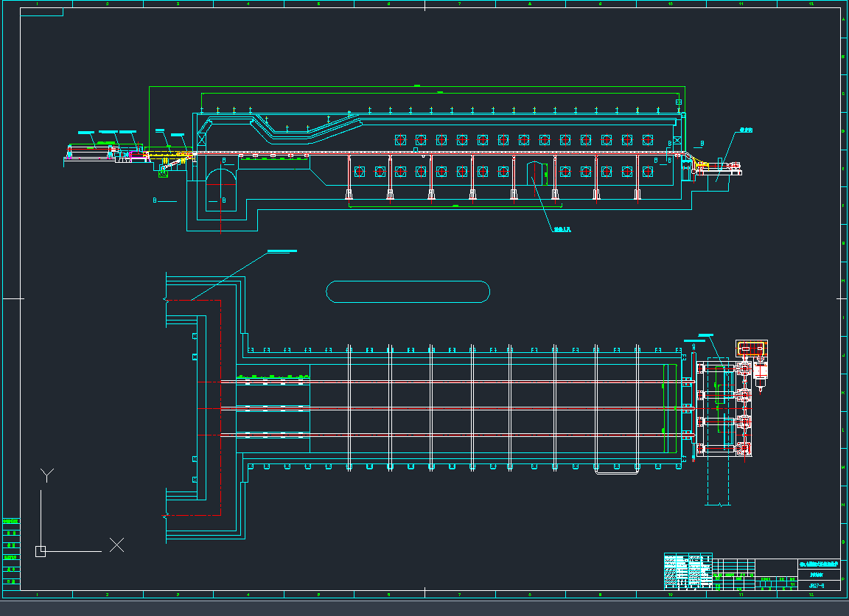Select the first square port in upper row
The width and height of the screenshot is (849, 616).
pyautogui.click(x=400, y=140)
